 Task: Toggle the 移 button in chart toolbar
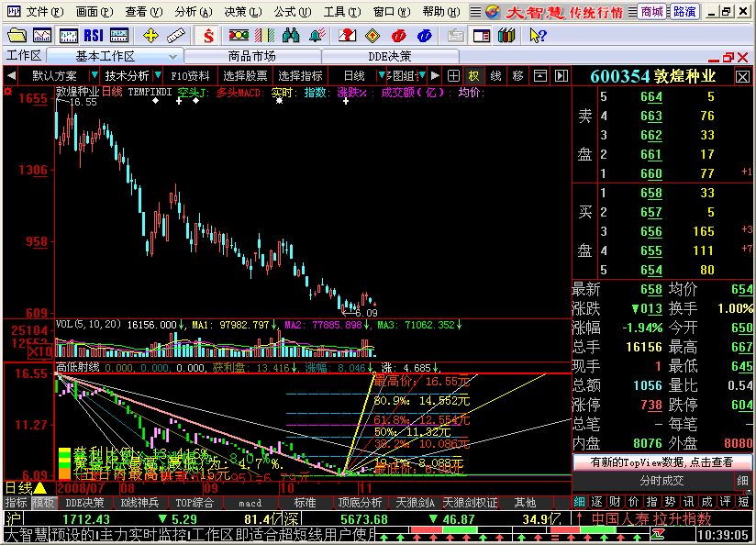coord(517,76)
